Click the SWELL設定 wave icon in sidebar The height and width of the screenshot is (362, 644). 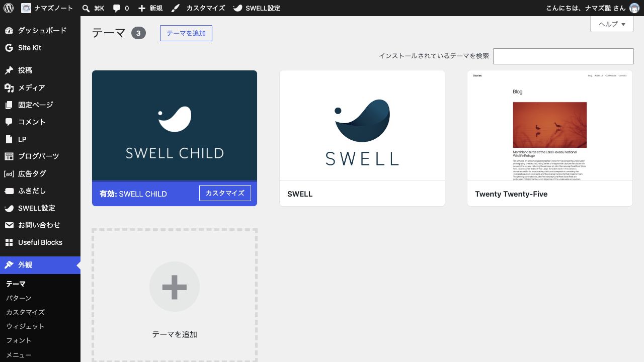[9, 208]
